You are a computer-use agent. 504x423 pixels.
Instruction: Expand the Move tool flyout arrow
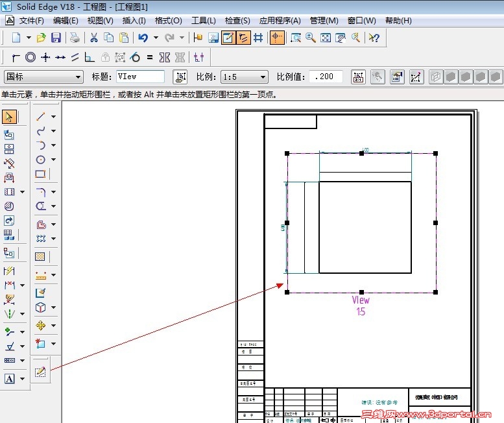(54, 326)
